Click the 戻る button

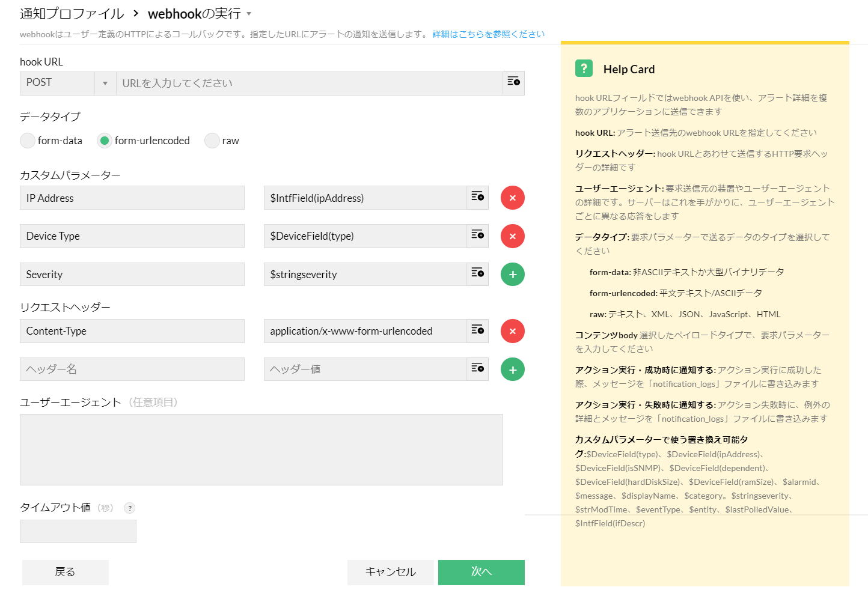click(x=66, y=572)
